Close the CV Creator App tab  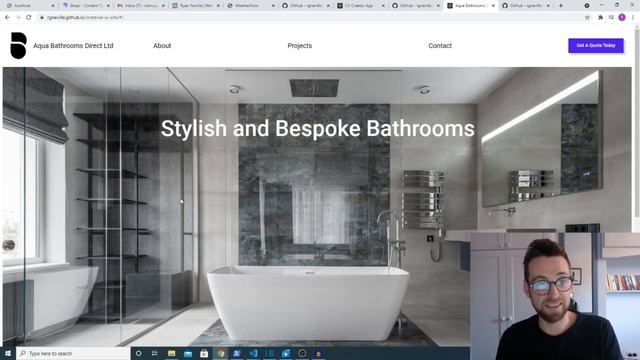click(383, 6)
